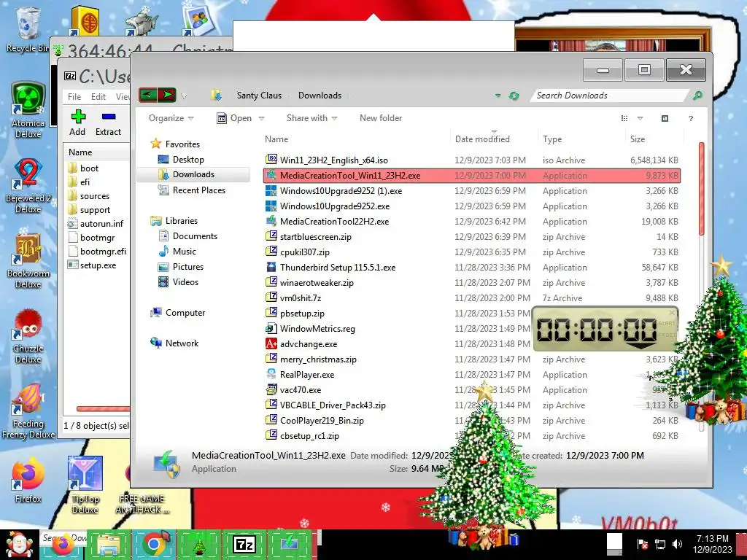Open the 7-Zip File menu
Viewport: 747px width, 560px height.
pos(74,97)
